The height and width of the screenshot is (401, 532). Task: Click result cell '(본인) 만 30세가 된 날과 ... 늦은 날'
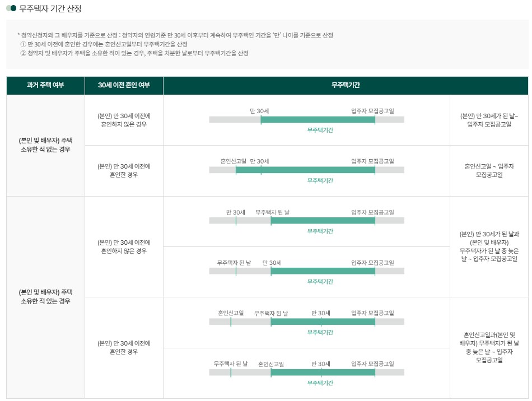(x=489, y=246)
